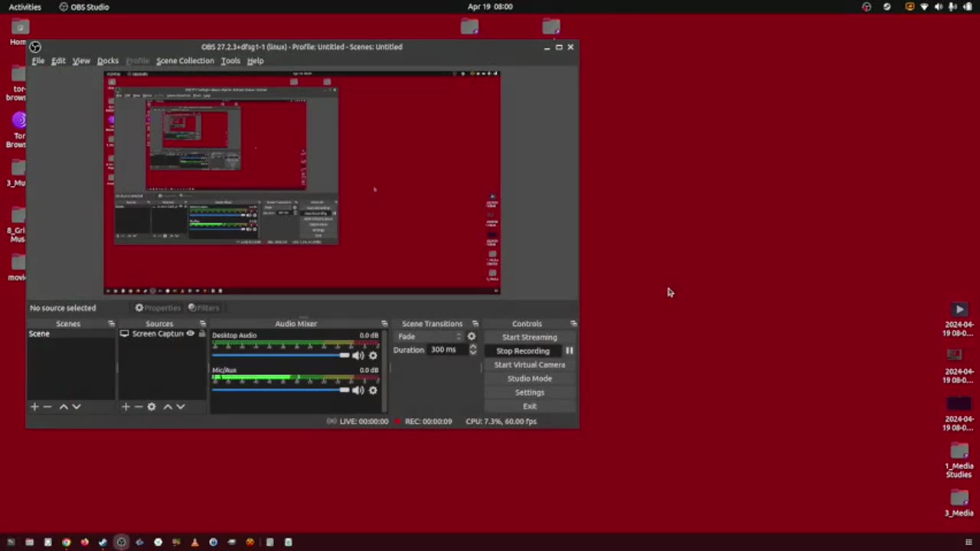Screen dimensions: 980x551
Task: Add a new source with the plus icon
Action: [x=126, y=407]
